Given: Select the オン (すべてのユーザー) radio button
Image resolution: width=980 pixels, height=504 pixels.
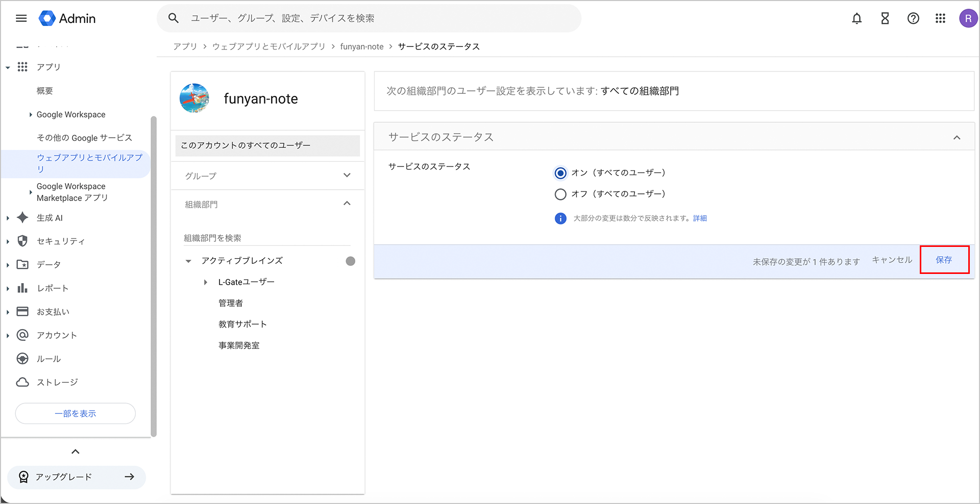Looking at the screenshot, I should click(560, 173).
